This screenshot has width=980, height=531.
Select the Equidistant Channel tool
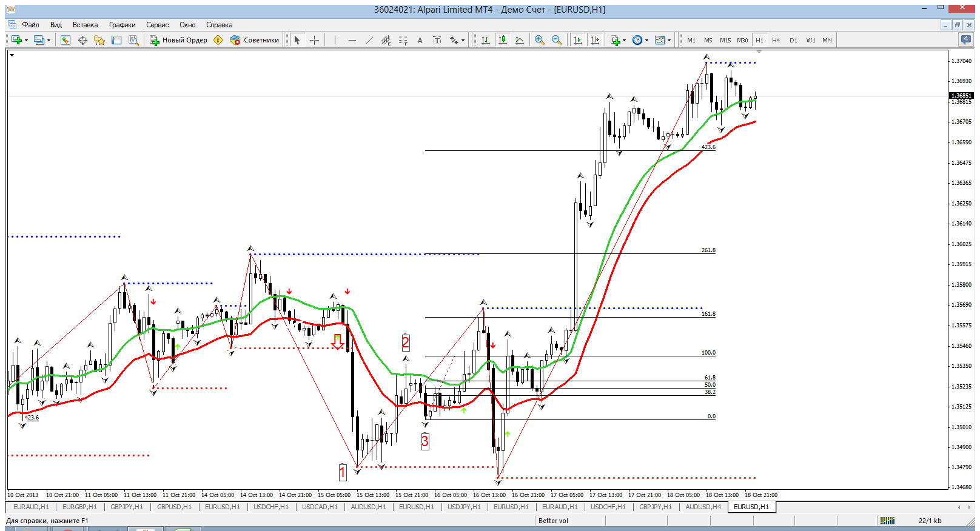[x=386, y=40]
